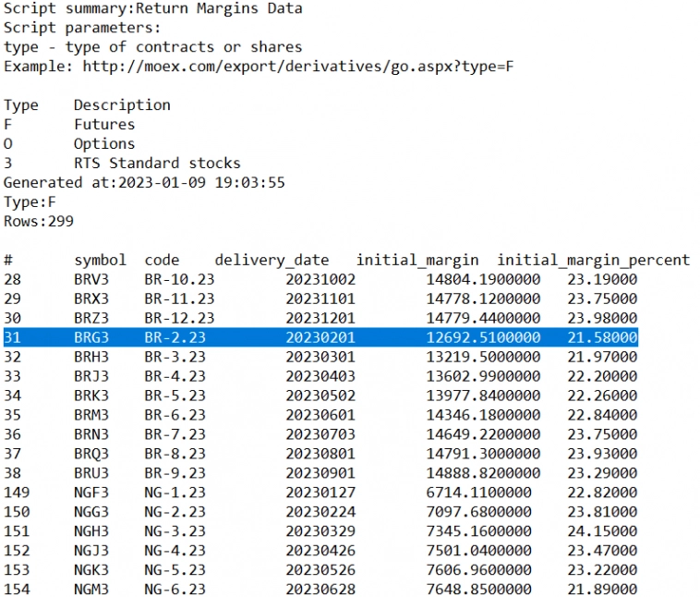Screen dimensions: 700x597
Task: Click the 'Options' type description
Action: pyautogui.click(x=104, y=143)
